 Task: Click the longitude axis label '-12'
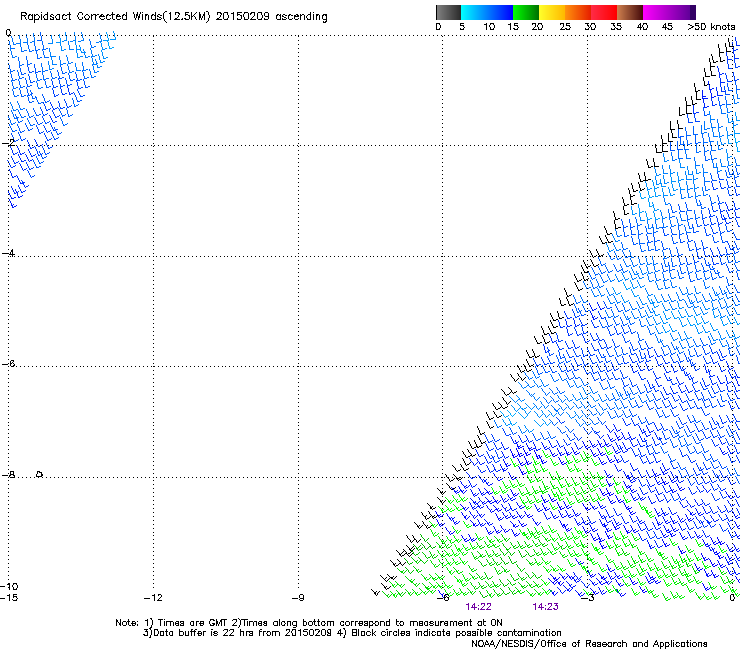pyautogui.click(x=153, y=598)
